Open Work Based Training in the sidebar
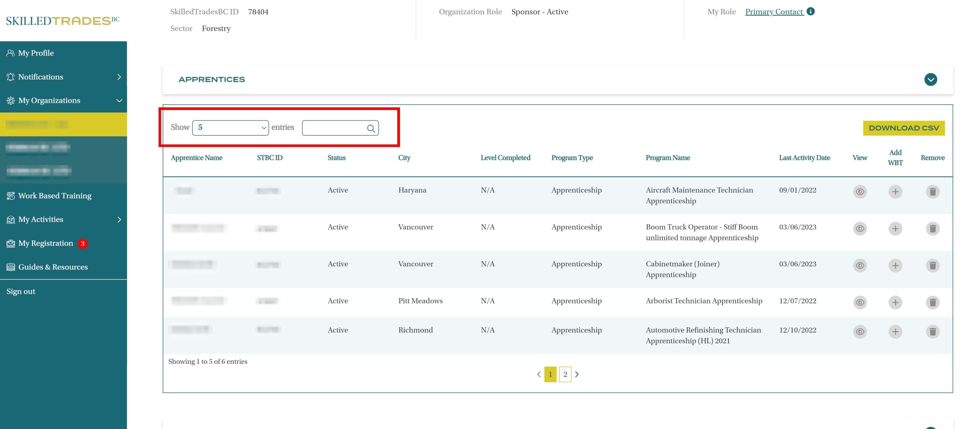 [x=55, y=196]
